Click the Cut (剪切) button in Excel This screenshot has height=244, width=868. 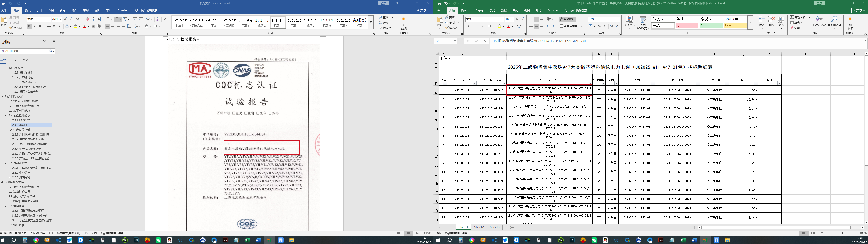click(450, 17)
